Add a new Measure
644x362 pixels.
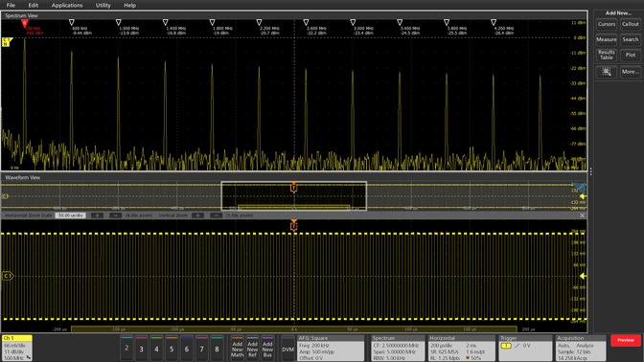607,39
